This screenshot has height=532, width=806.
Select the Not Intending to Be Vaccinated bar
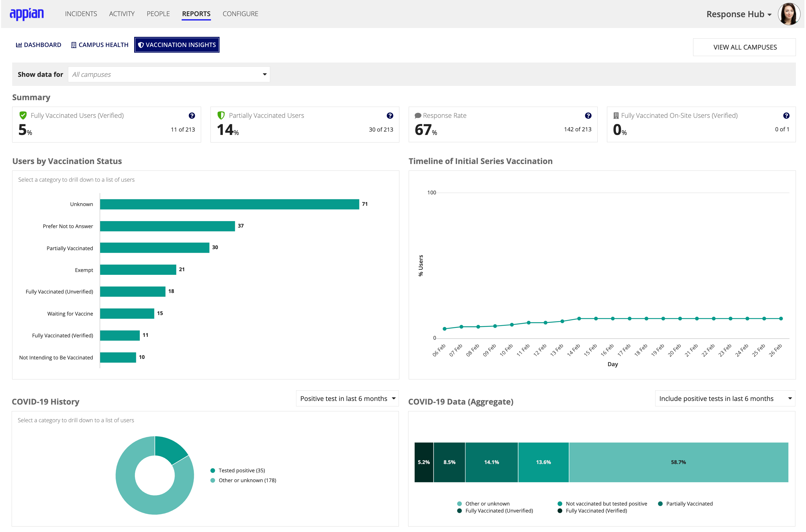118,357
